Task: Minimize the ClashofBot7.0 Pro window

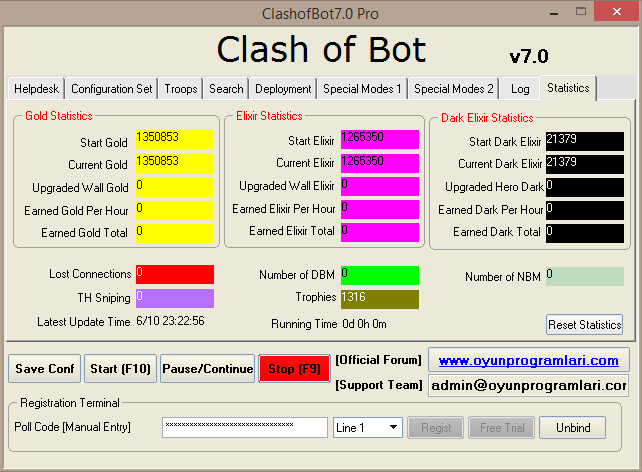Action: click(x=554, y=13)
